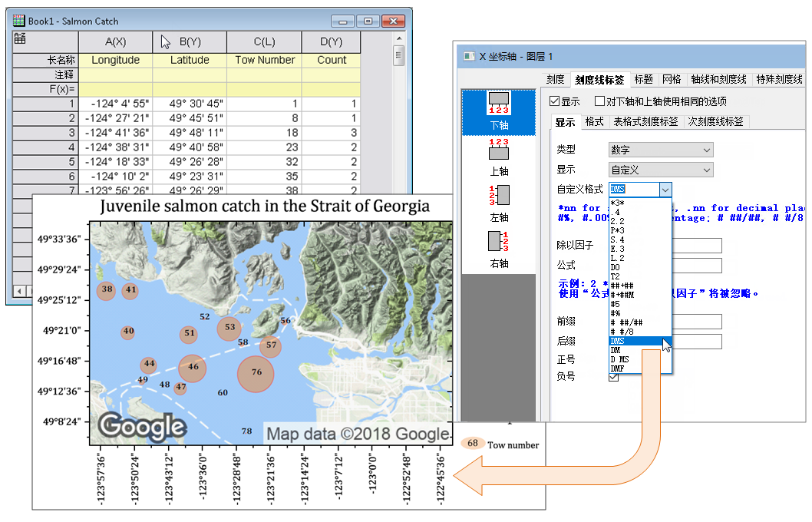Select column header B(Y) in Book1

tap(190, 42)
